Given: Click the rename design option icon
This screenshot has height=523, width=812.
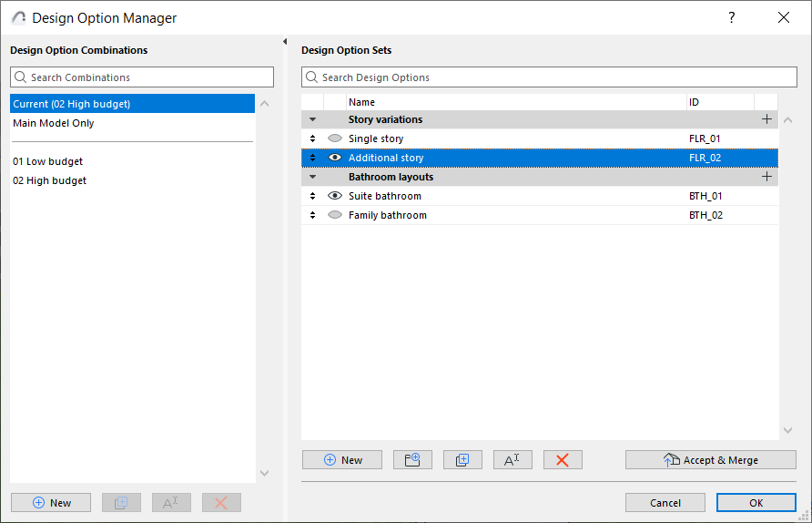Looking at the screenshot, I should tap(513, 460).
